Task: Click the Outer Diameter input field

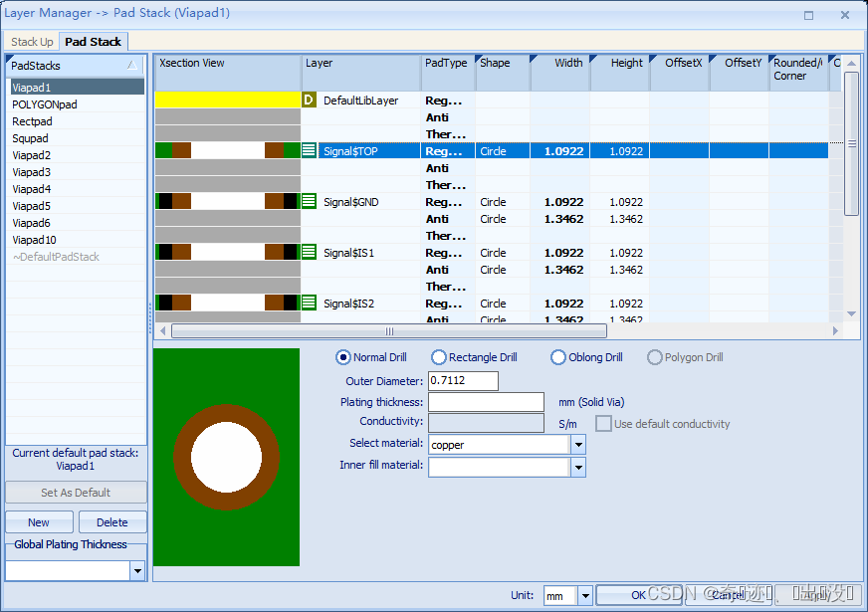Action: click(x=463, y=381)
